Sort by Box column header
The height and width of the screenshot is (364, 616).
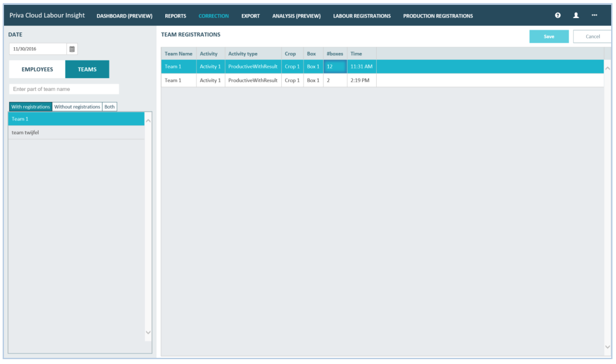313,54
